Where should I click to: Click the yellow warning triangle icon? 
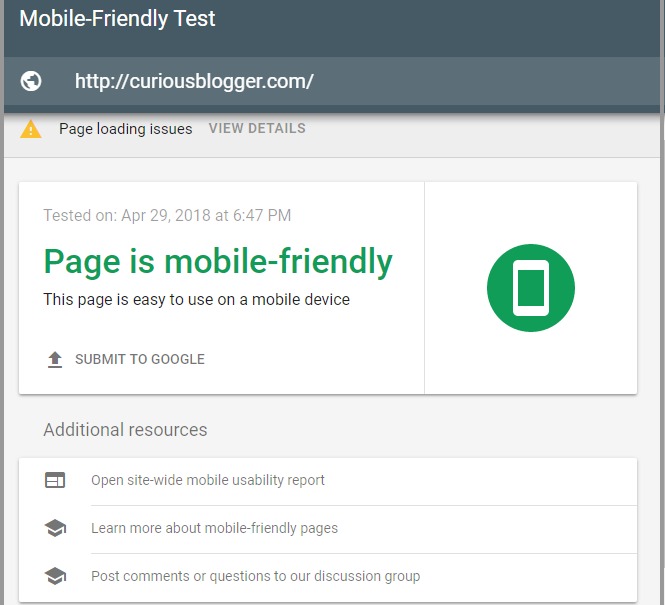coord(31,129)
